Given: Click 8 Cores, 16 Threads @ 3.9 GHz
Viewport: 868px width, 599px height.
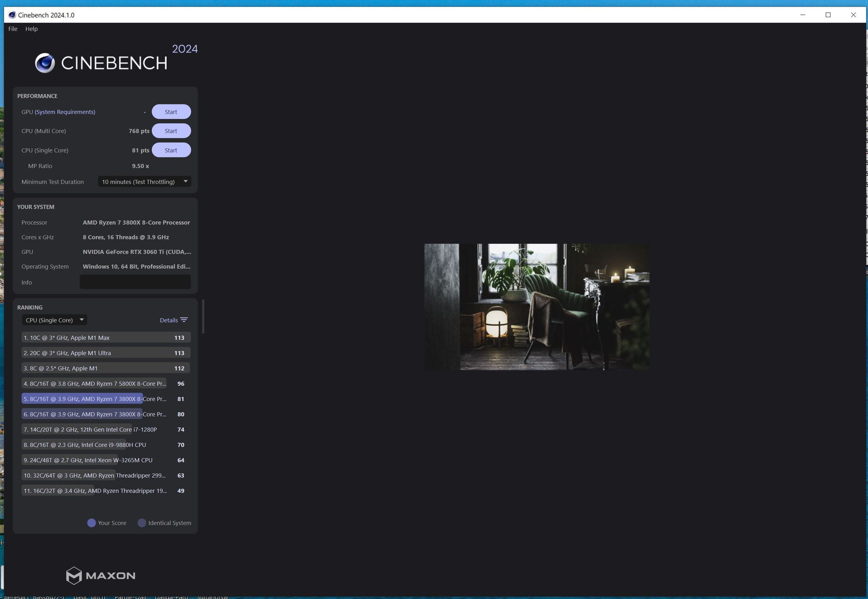Looking at the screenshot, I should click(126, 238).
